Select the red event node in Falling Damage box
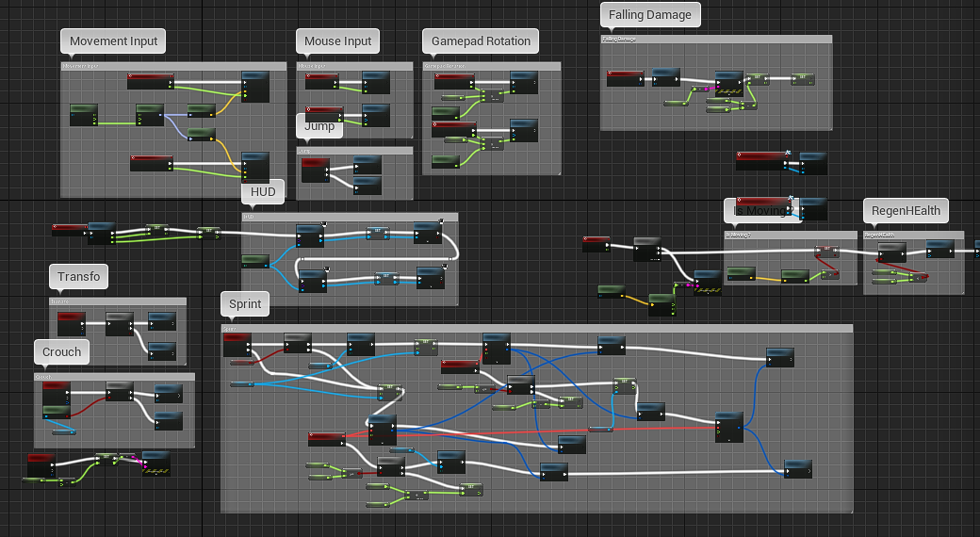Screen dimensions: 980x537 point(625,77)
